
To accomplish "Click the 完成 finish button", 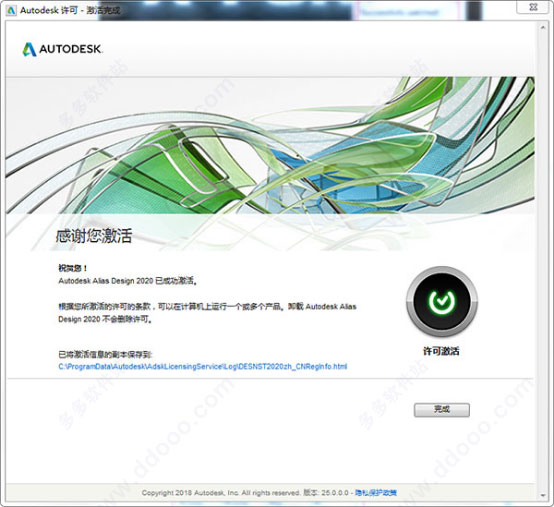I will 442,410.
